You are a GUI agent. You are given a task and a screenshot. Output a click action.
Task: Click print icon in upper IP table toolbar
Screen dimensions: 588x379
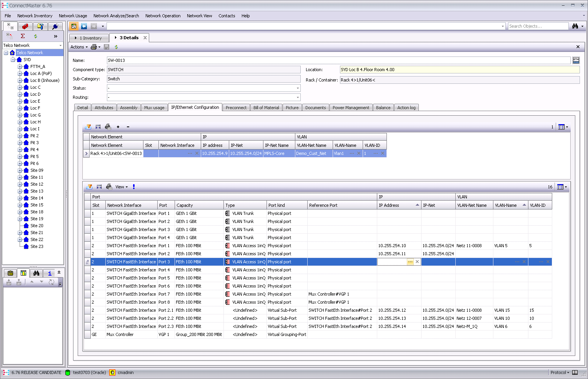(x=108, y=127)
